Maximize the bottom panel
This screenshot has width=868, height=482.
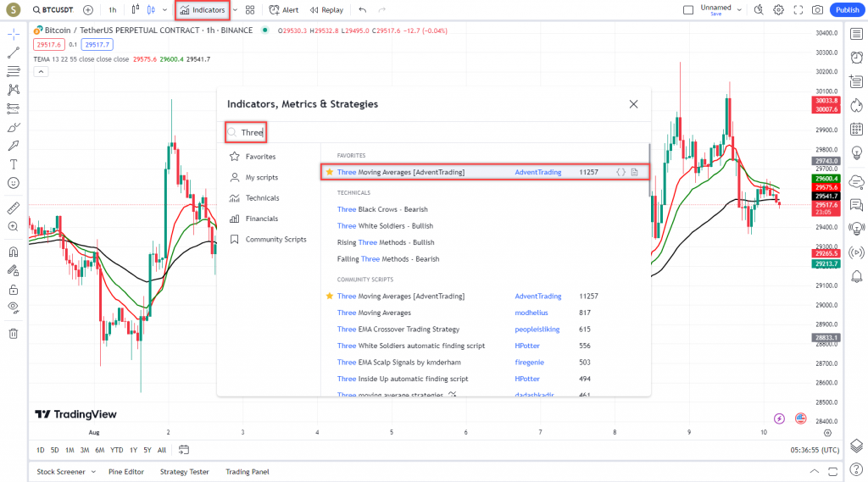832,472
